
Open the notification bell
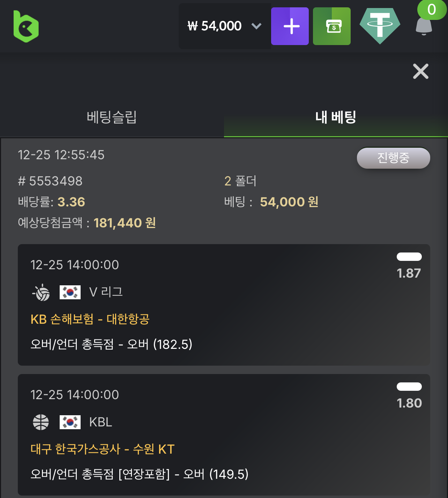(424, 27)
